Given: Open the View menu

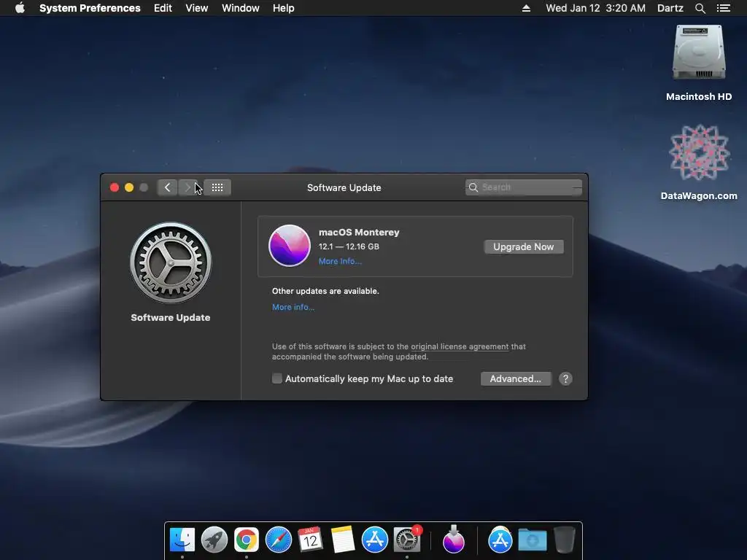Looking at the screenshot, I should coord(197,8).
